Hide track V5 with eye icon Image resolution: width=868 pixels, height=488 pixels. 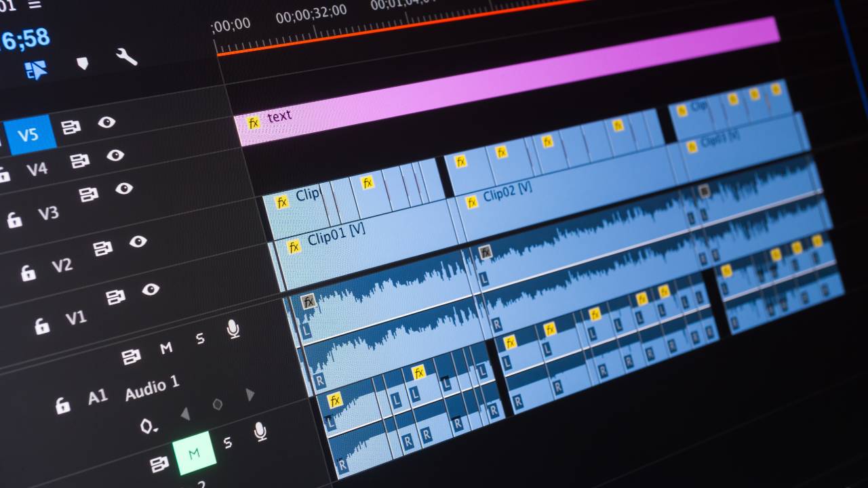(x=106, y=122)
